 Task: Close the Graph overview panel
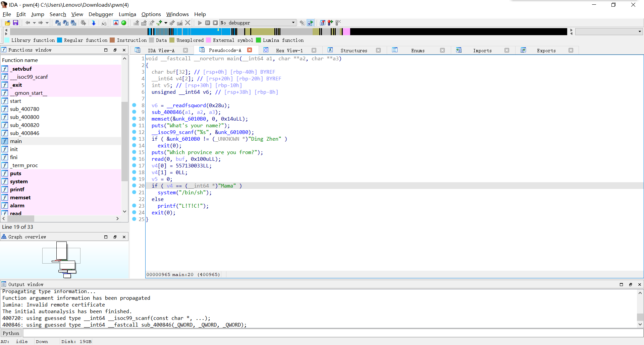[x=124, y=237]
